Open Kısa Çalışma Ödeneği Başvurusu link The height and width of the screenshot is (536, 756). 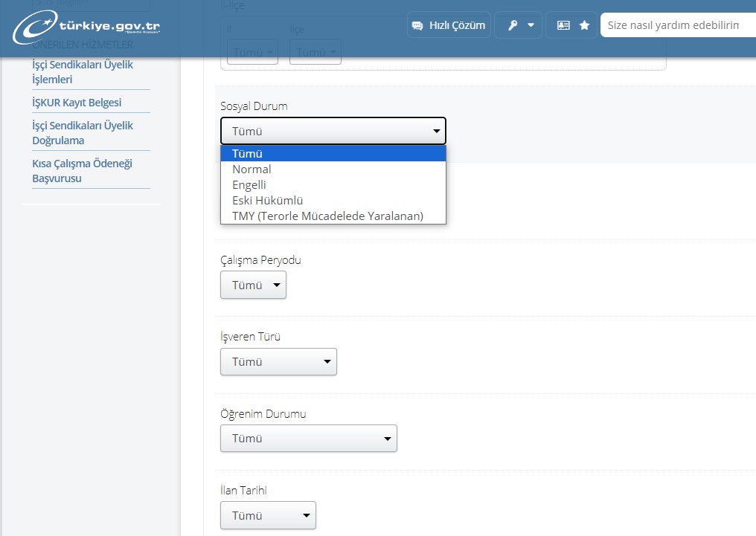(82, 170)
